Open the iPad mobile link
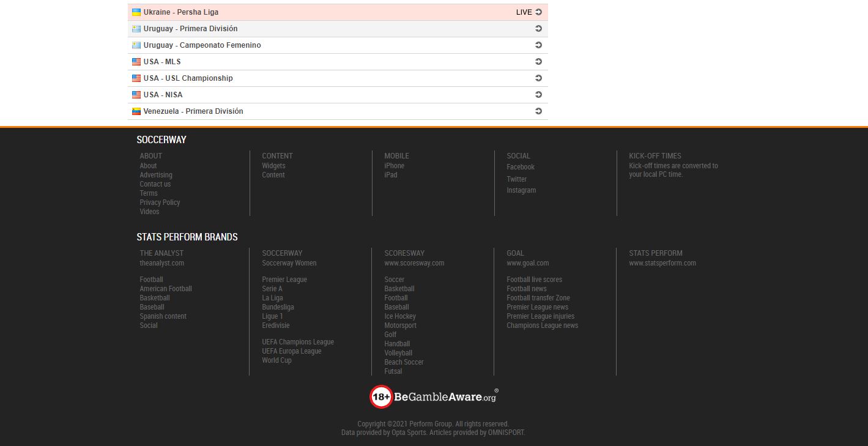Viewport: 868px width, 446px height. click(390, 175)
